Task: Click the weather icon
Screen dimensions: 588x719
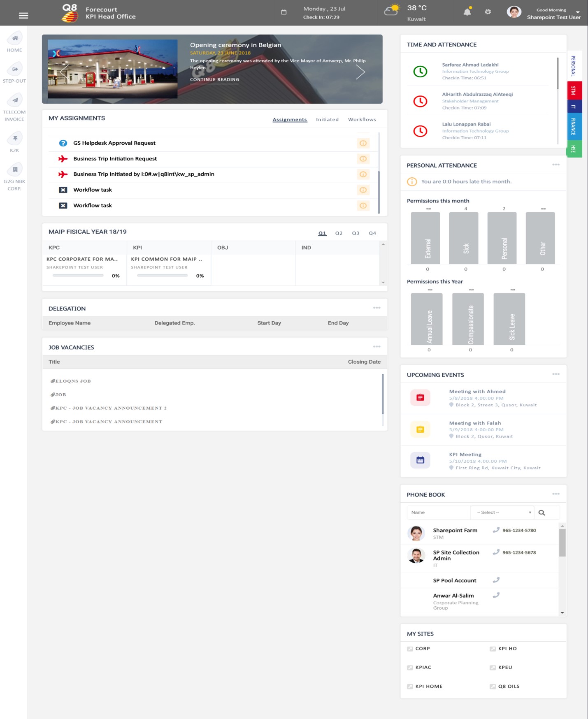Action: point(392,10)
